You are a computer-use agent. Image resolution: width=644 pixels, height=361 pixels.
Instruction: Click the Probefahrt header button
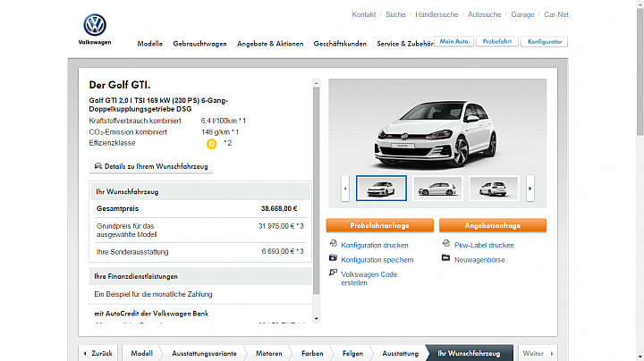click(497, 41)
